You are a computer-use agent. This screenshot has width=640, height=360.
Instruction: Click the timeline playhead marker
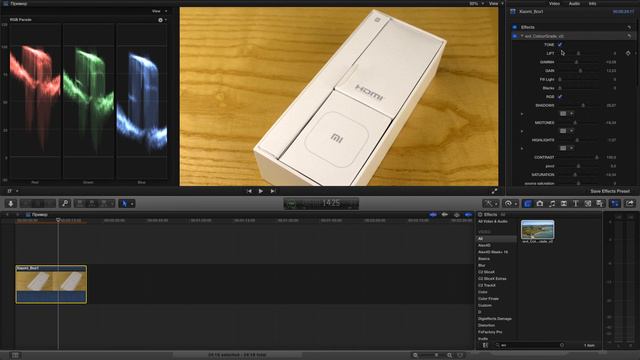(x=58, y=220)
